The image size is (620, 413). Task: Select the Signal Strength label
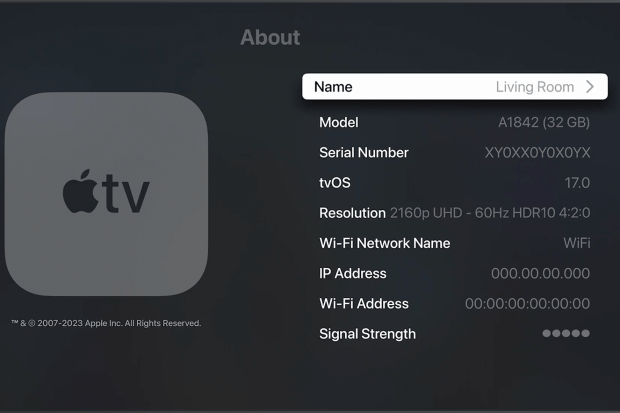coord(367,334)
